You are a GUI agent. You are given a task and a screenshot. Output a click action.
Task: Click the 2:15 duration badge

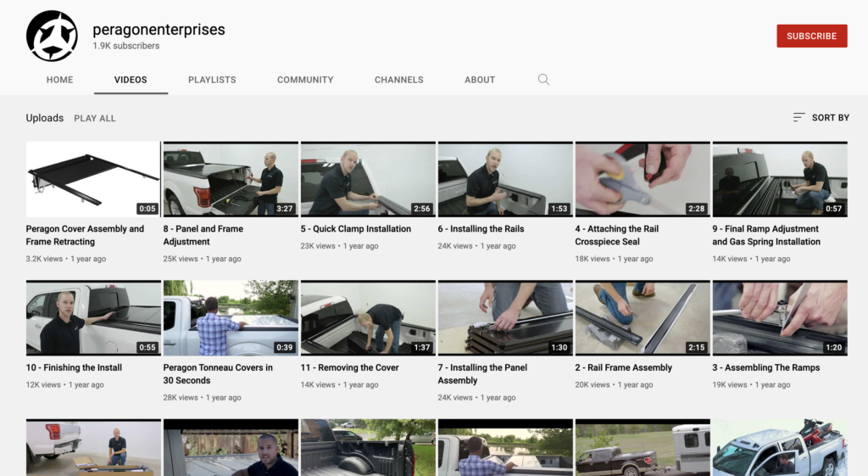tap(697, 347)
